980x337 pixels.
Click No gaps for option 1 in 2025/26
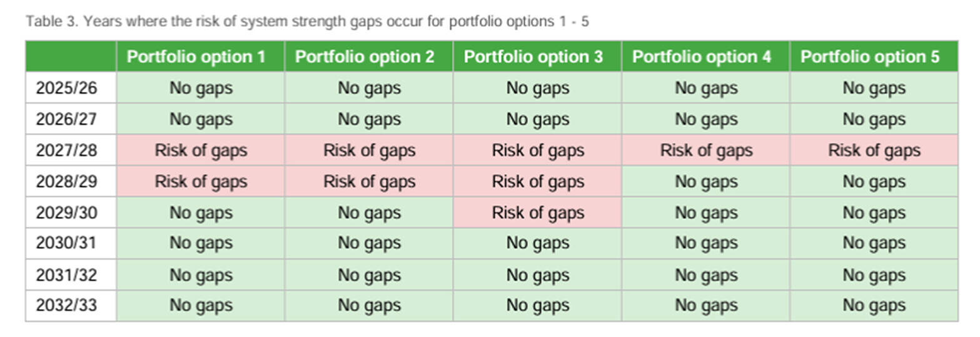[x=201, y=88]
